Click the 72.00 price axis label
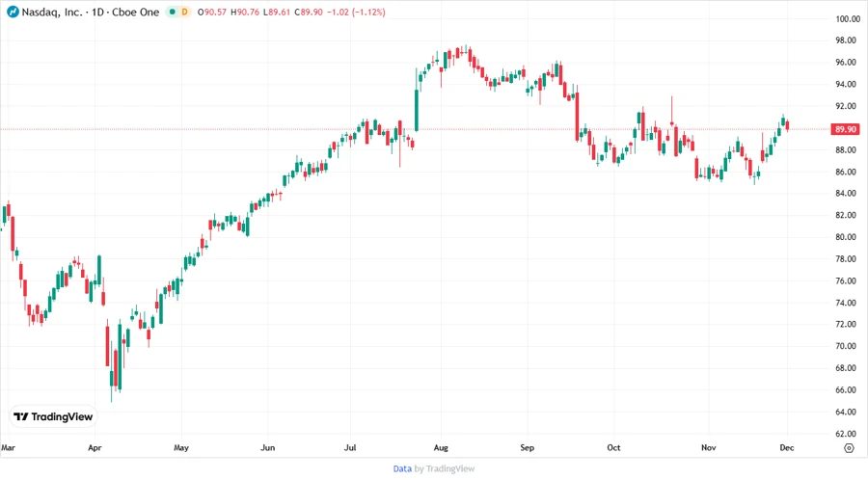 [x=846, y=324]
